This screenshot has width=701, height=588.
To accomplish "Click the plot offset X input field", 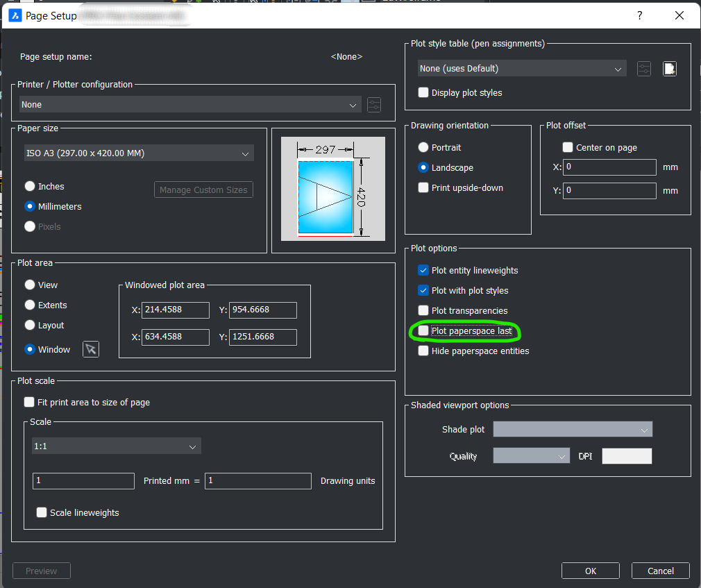I will pyautogui.click(x=609, y=167).
